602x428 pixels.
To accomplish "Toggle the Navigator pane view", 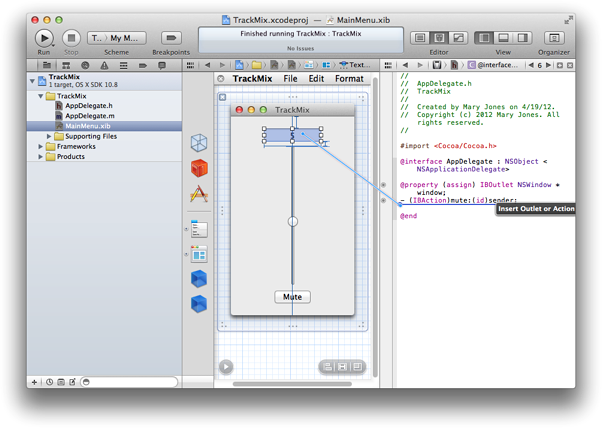I will (x=484, y=38).
